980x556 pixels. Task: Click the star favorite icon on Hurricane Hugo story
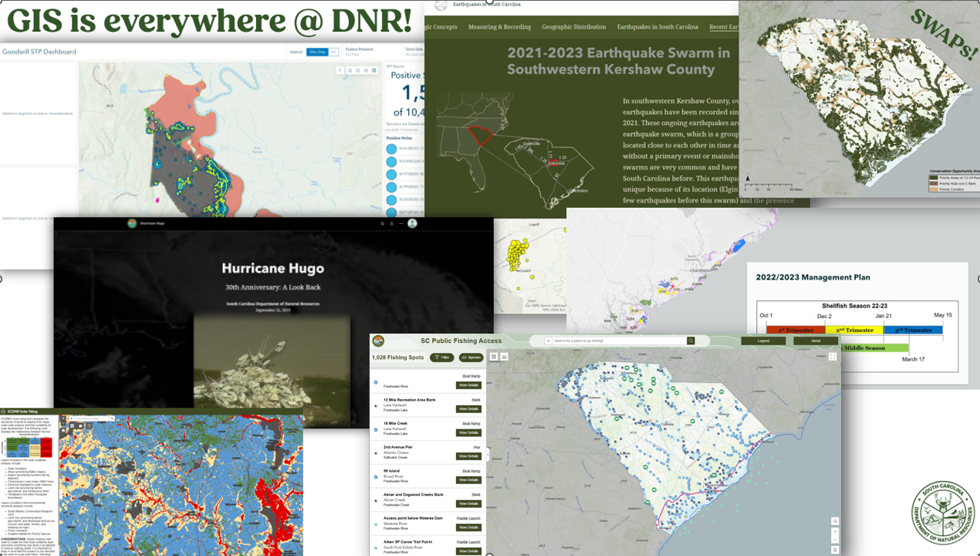pyautogui.click(x=383, y=223)
